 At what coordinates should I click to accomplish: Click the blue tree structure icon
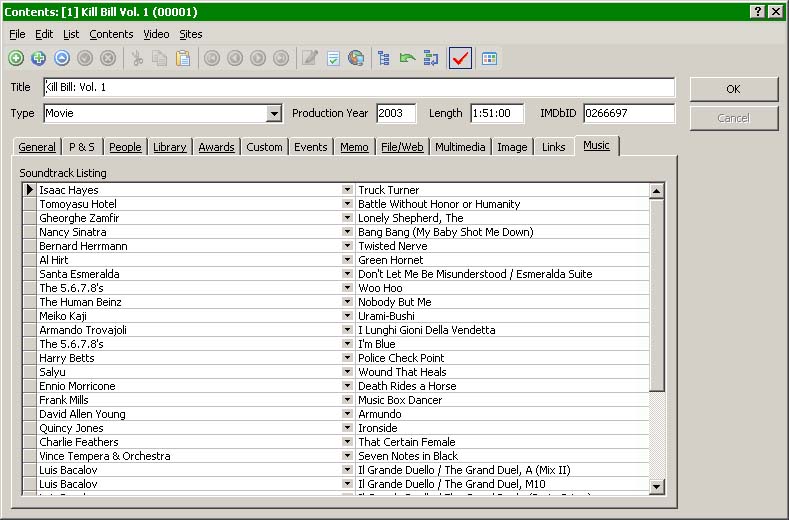(384, 58)
